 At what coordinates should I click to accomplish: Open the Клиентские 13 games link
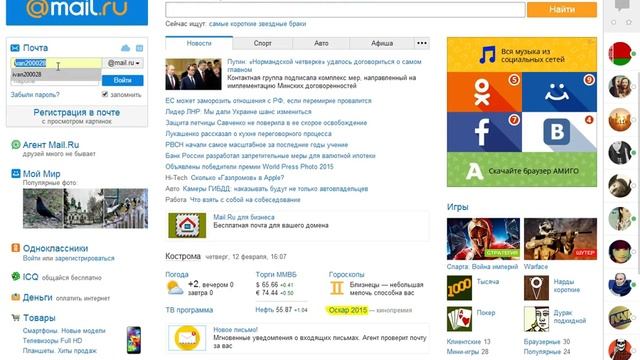469,342
